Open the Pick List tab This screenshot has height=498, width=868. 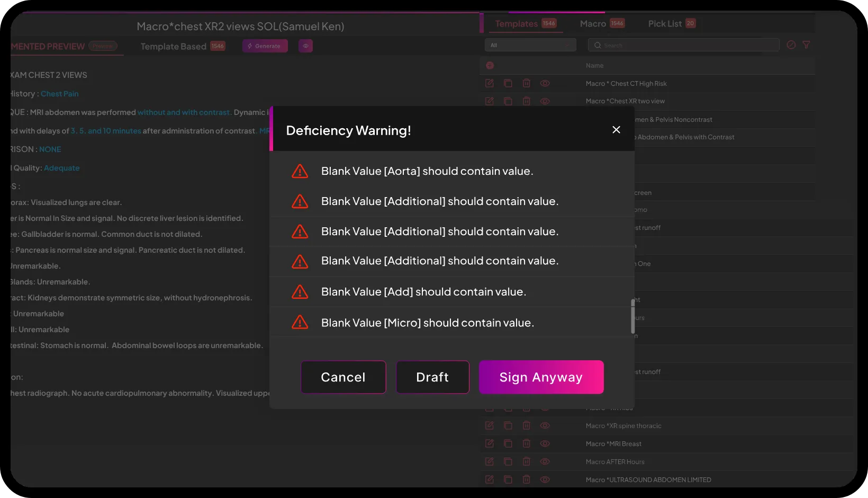(665, 24)
